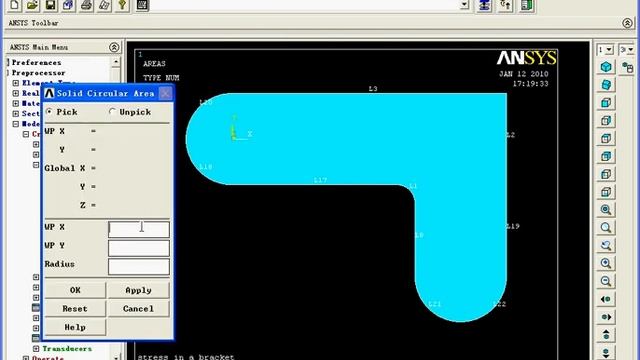Click the Pan Model Right arrow icon
The width and height of the screenshot is (640, 360).
[x=606, y=317]
